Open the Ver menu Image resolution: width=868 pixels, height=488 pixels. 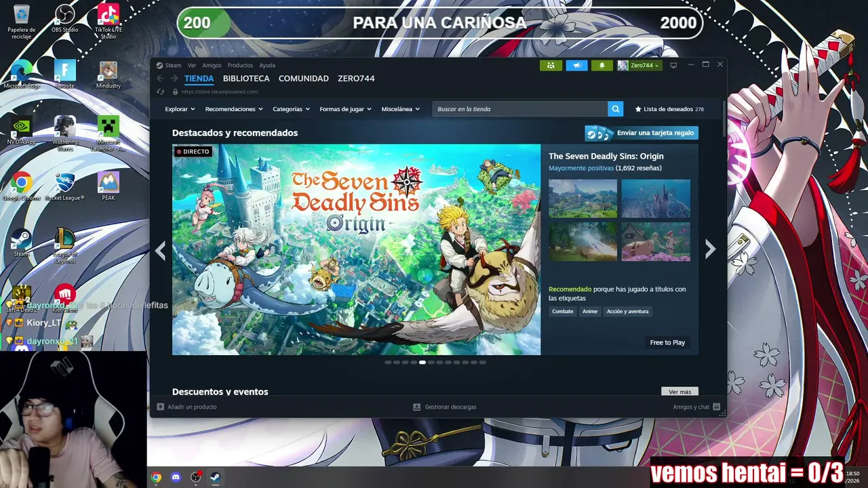click(192, 65)
